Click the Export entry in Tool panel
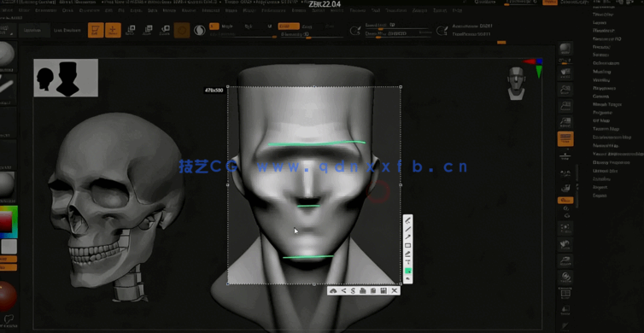Image resolution: width=644 pixels, height=333 pixels. pos(600,196)
